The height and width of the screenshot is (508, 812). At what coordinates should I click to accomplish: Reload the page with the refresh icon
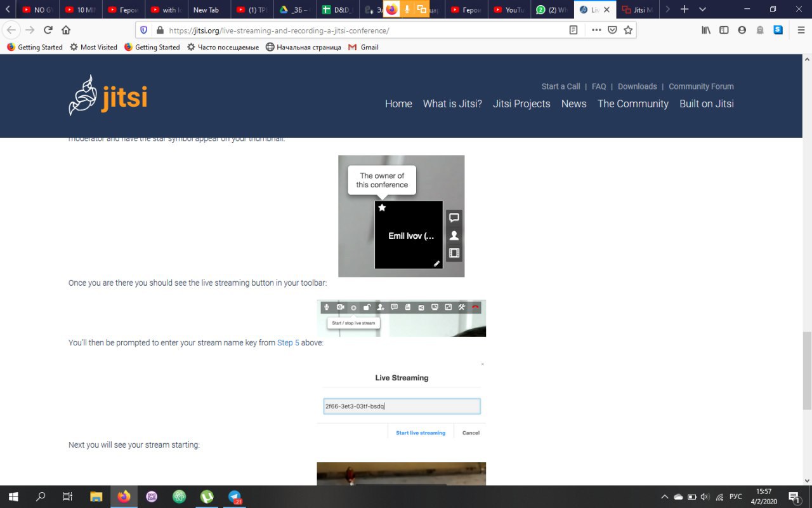[48, 30]
